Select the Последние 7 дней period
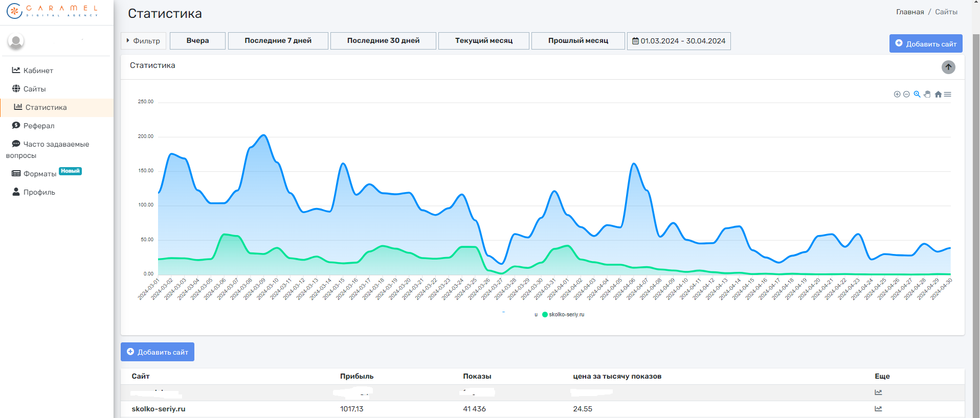Viewport: 980px width, 418px height. (278, 41)
